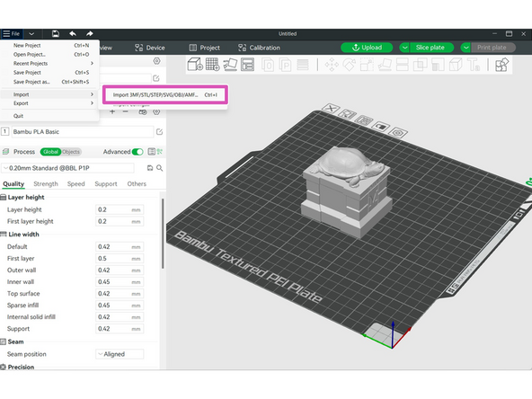Select the Mesh boolean tool icon
The image size is (532, 399).
tap(420, 65)
